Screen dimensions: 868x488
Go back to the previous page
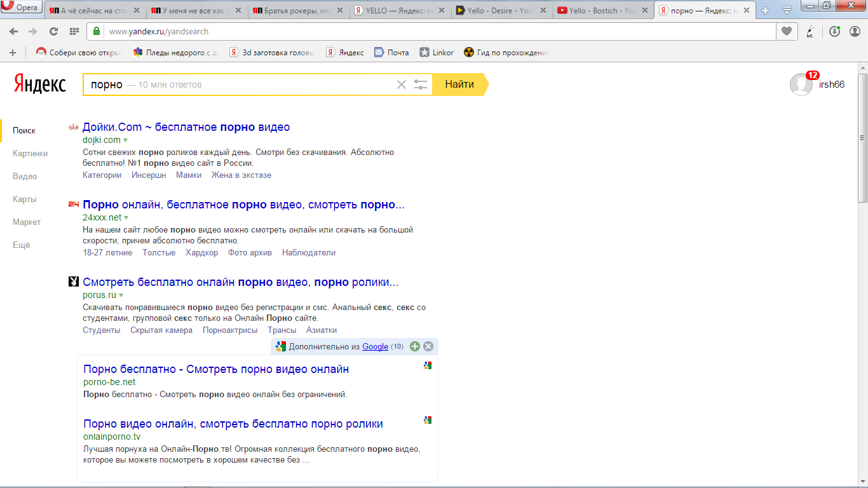13,31
